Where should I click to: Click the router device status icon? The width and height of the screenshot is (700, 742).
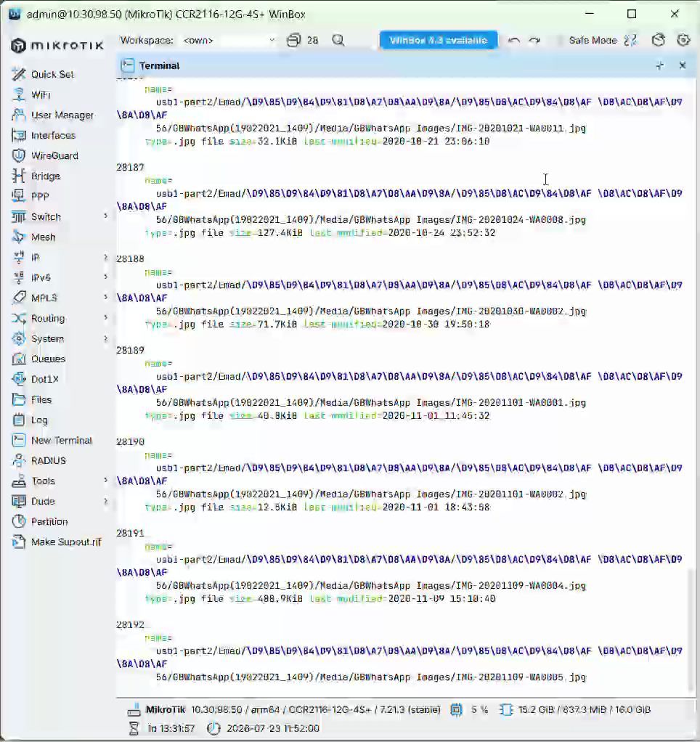pyautogui.click(x=134, y=709)
